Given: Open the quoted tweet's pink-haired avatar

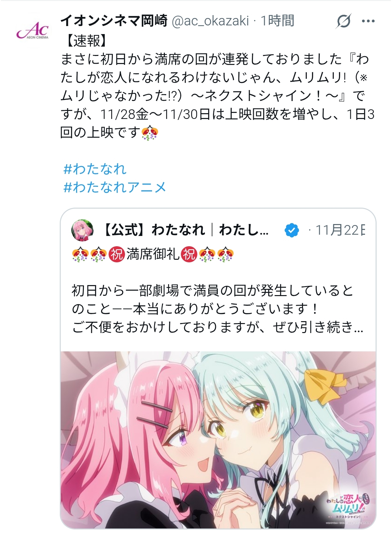Looking at the screenshot, I should pos(82,230).
